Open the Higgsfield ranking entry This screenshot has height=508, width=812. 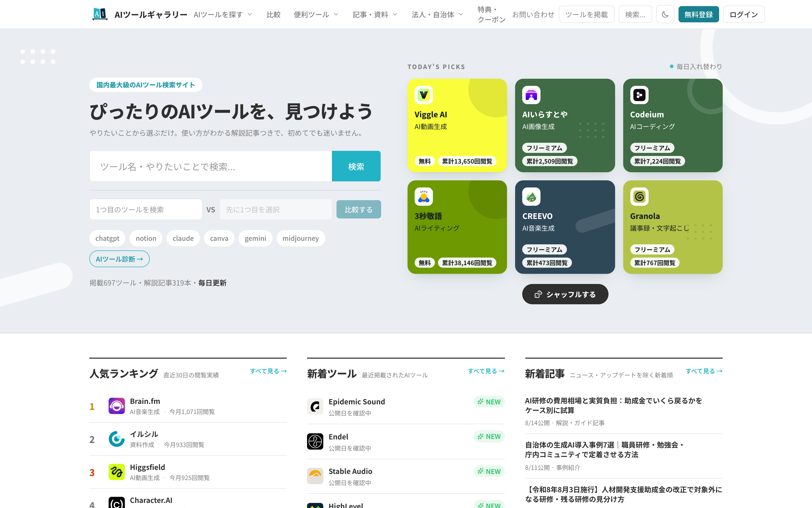pos(188,472)
